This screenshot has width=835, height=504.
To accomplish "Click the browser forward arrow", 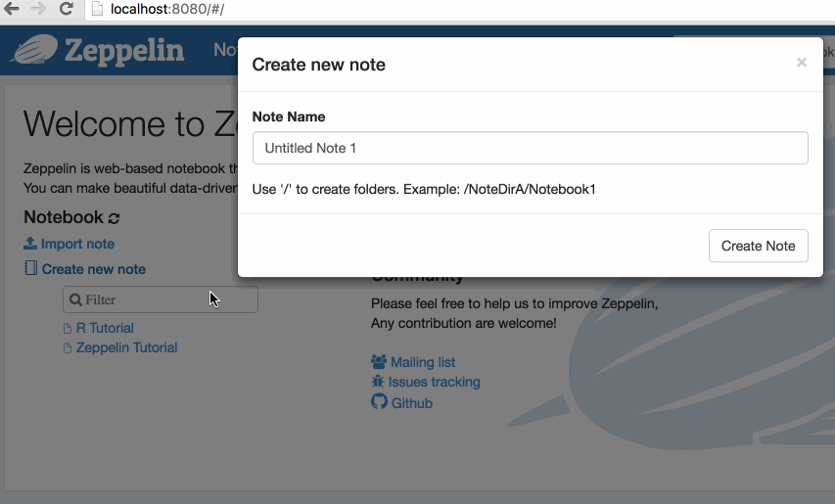I will pos(38,9).
